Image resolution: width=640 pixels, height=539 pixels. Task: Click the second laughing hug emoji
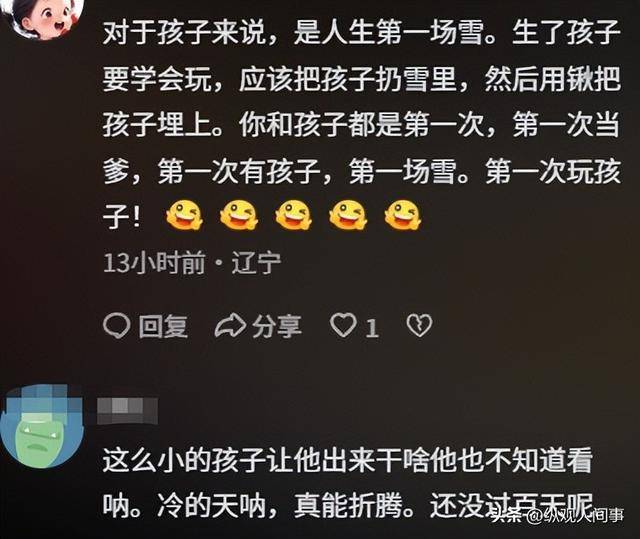tap(239, 215)
